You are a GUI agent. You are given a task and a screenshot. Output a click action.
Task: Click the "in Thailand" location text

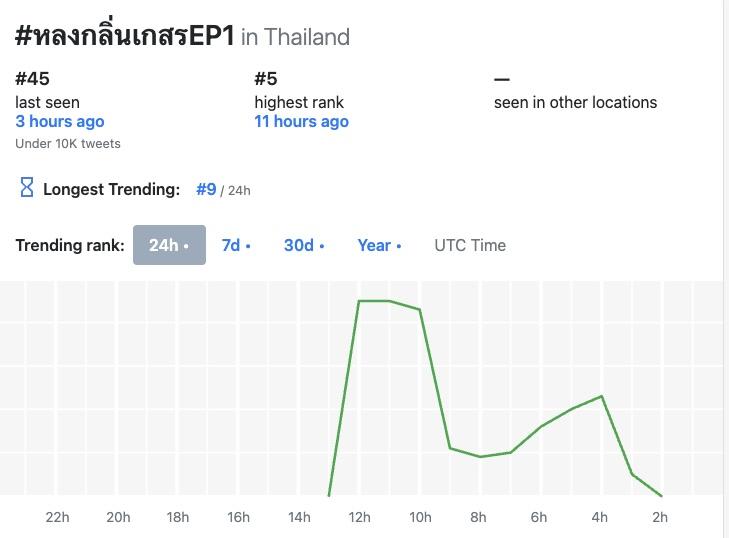pyautogui.click(x=295, y=38)
